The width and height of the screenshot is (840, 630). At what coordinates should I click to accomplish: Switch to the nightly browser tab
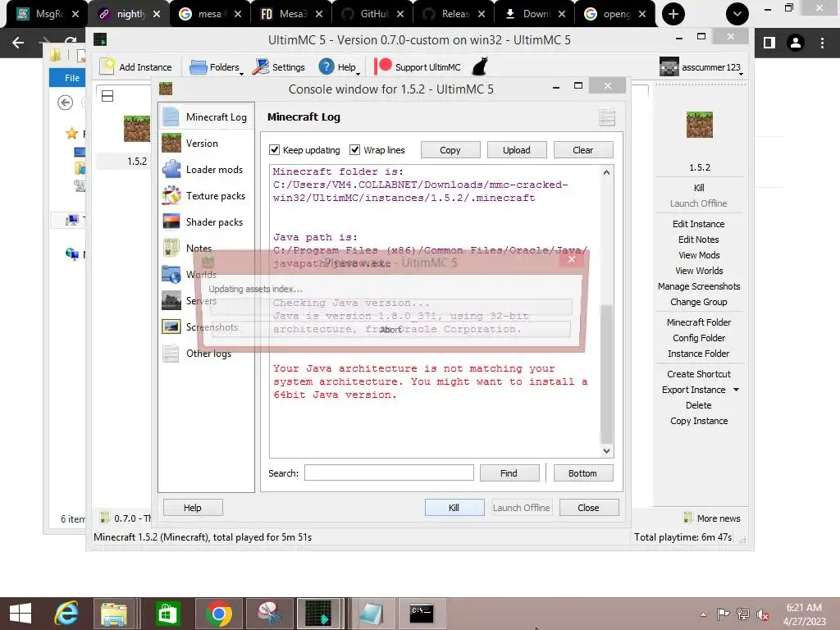(129, 14)
